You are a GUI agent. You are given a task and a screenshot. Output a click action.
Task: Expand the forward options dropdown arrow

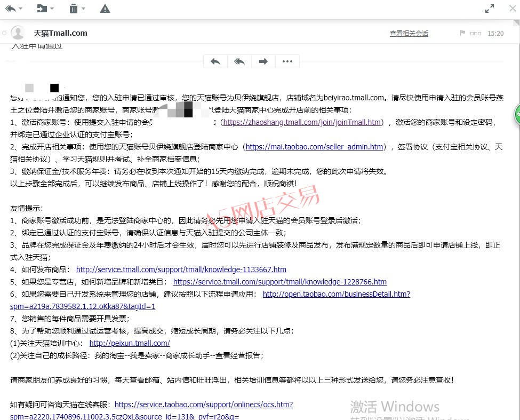pyautogui.click(x=52, y=9)
